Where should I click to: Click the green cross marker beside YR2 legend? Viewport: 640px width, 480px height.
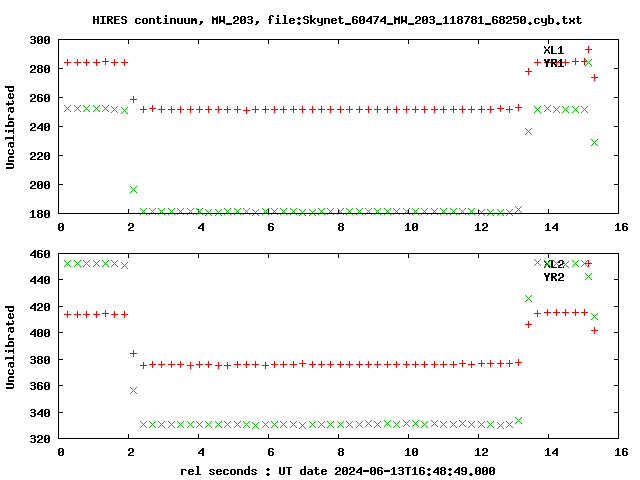(x=588, y=277)
